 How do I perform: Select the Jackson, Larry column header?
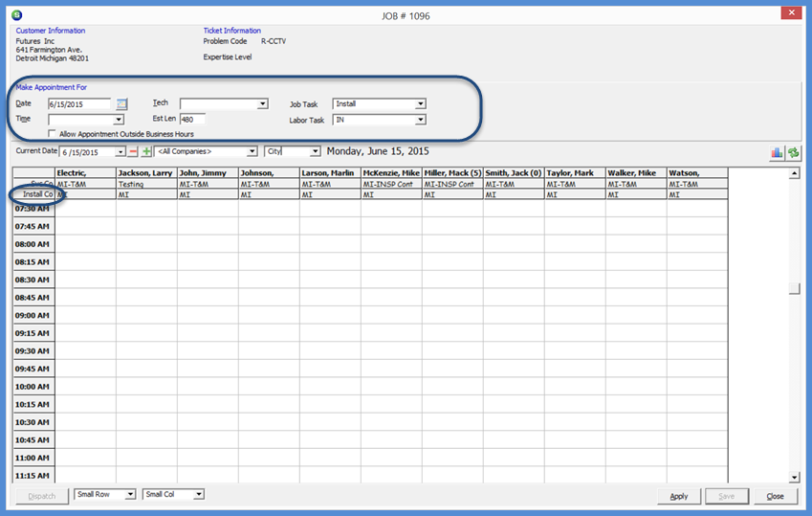pyautogui.click(x=146, y=172)
